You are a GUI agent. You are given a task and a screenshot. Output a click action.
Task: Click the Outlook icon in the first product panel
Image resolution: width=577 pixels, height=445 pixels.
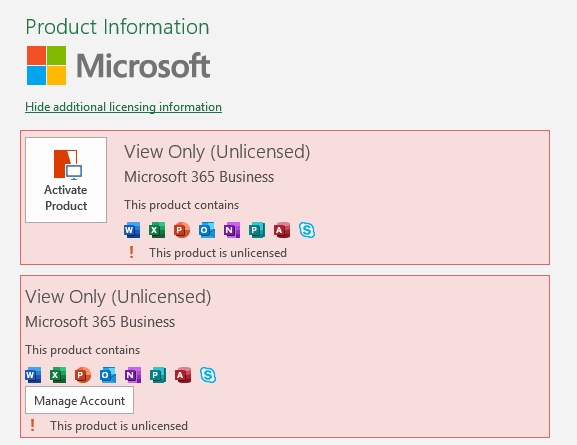pos(207,230)
